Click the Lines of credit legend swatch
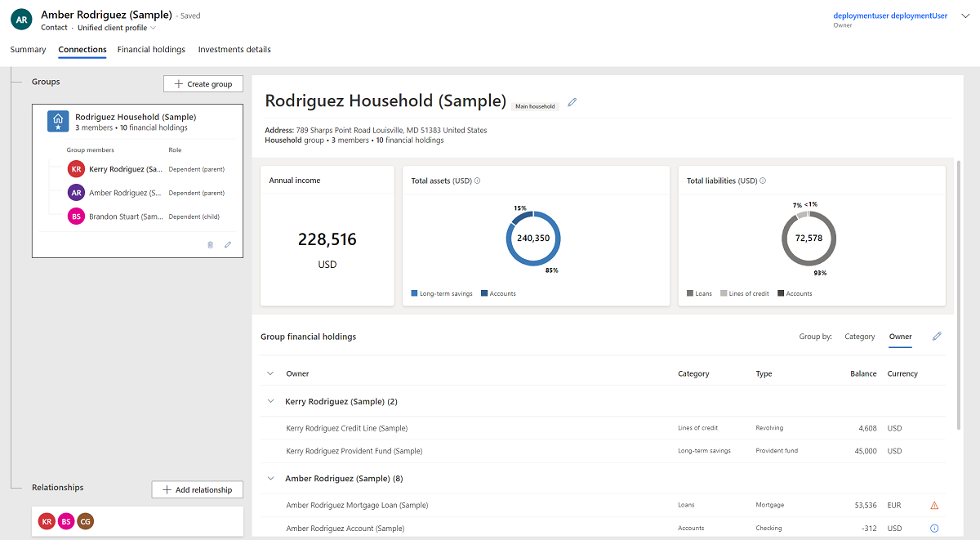Screen dimensions: 980x540 click(x=724, y=293)
